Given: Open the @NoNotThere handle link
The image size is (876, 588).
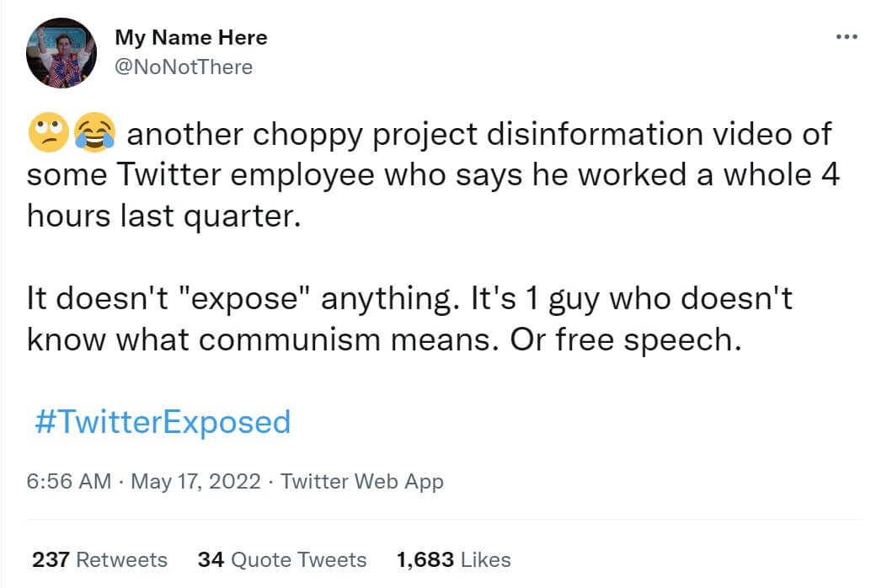Looking at the screenshot, I should (184, 67).
